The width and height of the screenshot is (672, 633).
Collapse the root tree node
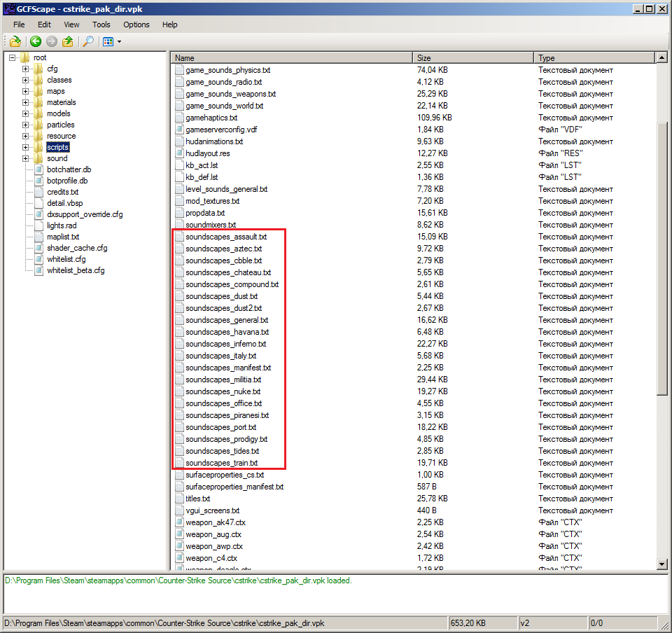pyautogui.click(x=13, y=57)
